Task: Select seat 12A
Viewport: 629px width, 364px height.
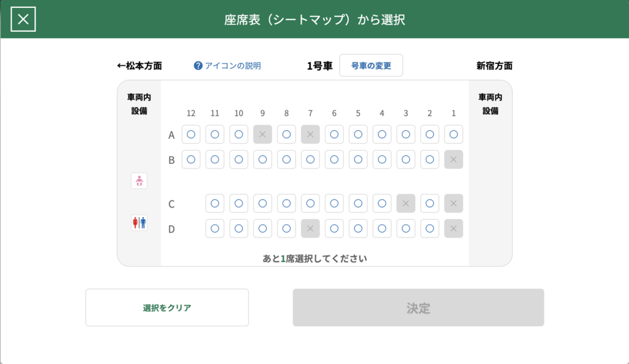Action: click(191, 134)
